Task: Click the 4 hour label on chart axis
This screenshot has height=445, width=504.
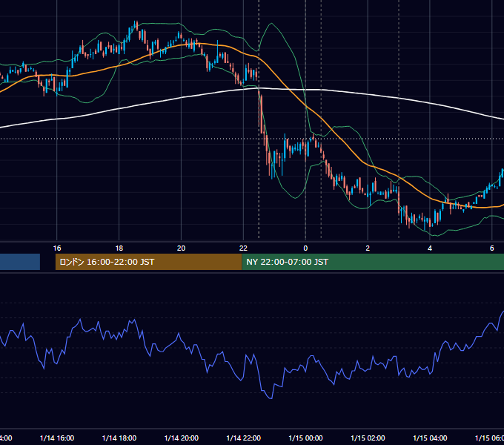Action: [x=430, y=248]
